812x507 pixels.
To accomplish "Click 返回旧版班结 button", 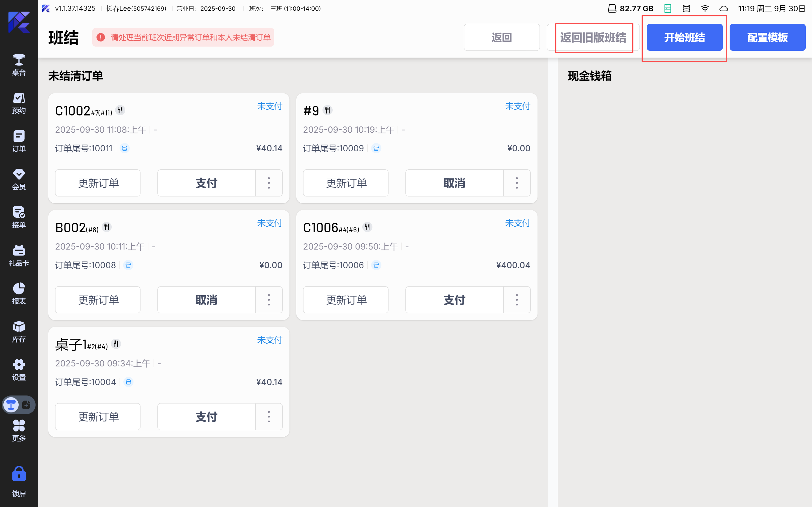I will coord(593,37).
